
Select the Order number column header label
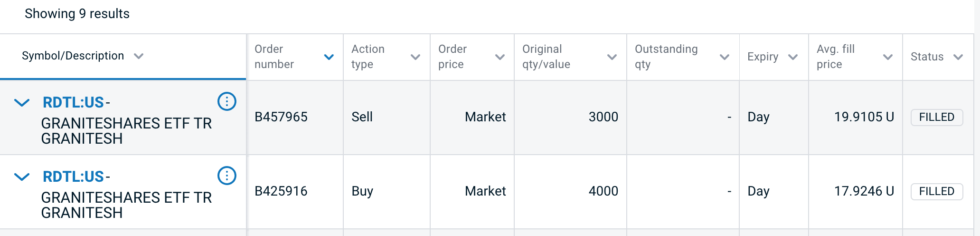click(x=274, y=57)
